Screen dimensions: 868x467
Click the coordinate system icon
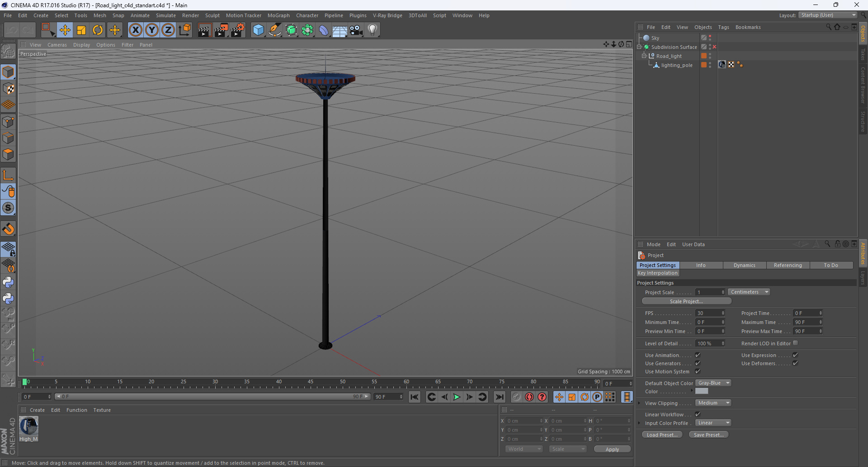click(x=184, y=30)
